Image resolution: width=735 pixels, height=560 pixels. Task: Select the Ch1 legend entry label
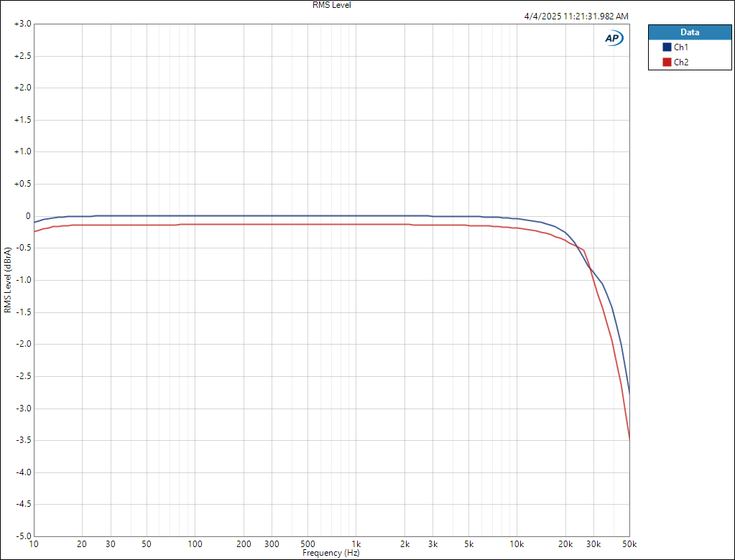click(681, 47)
